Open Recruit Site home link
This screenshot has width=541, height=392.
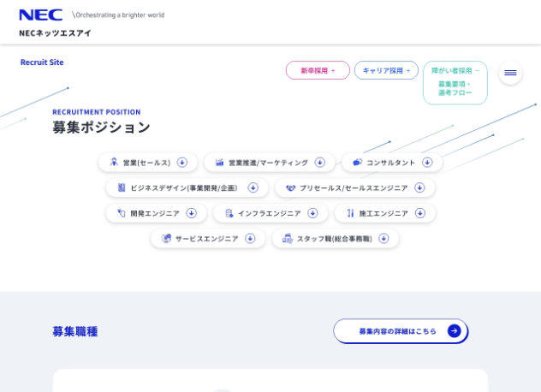click(42, 62)
